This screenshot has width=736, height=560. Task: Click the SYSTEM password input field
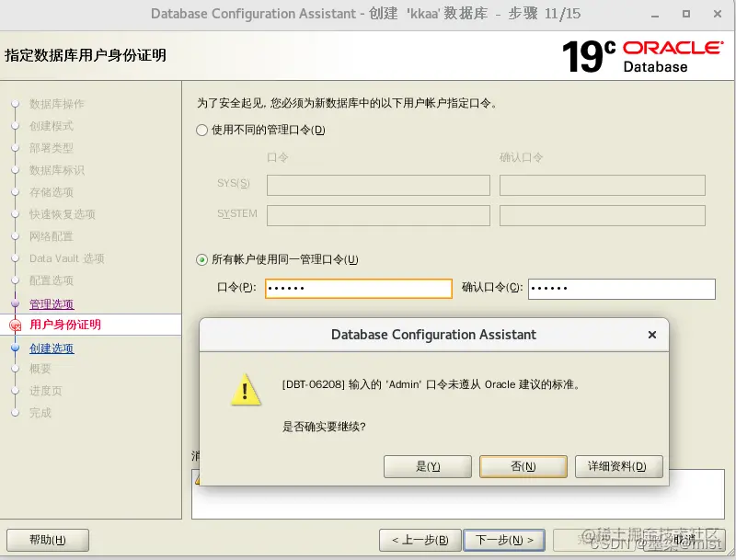point(378,215)
